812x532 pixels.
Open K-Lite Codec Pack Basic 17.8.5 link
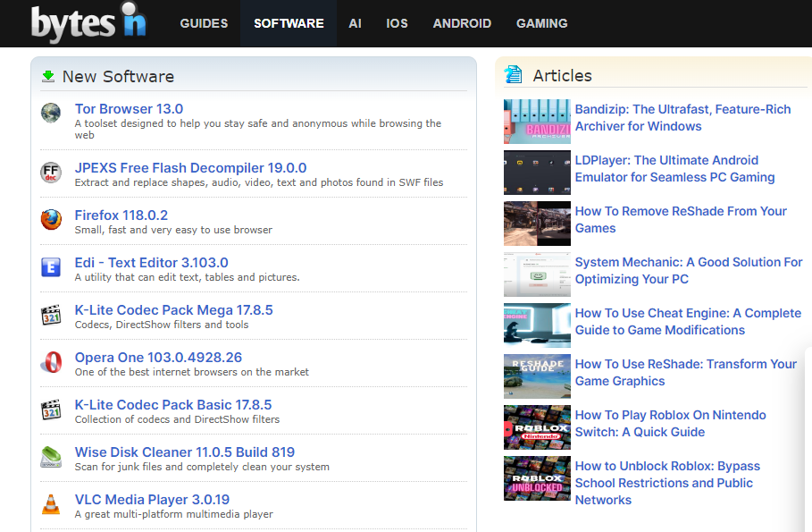point(173,405)
